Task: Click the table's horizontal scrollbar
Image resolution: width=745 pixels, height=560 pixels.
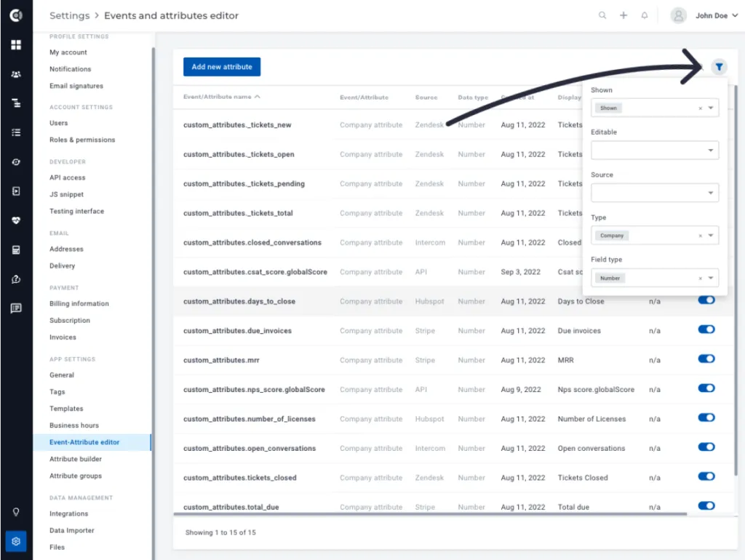Action: pos(430,514)
